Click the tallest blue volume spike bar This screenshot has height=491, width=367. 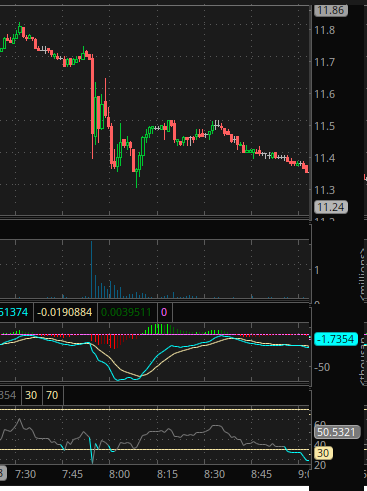click(x=92, y=269)
